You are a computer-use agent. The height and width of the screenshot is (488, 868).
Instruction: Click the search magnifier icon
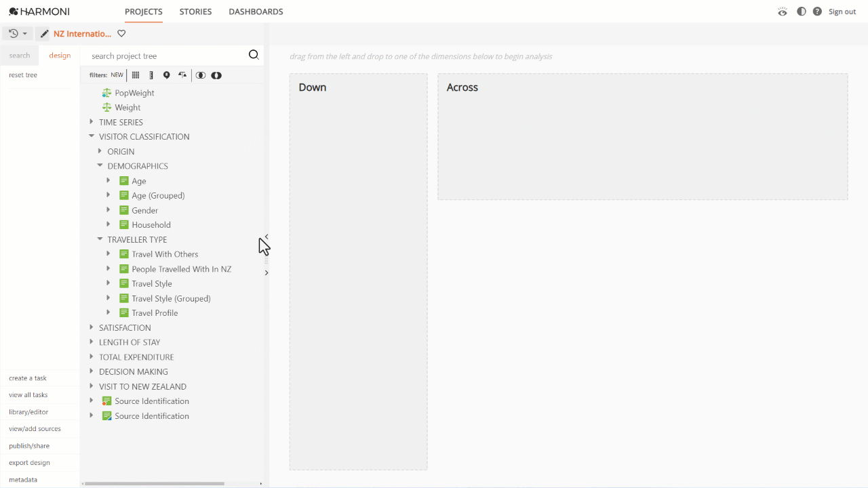pos(254,55)
